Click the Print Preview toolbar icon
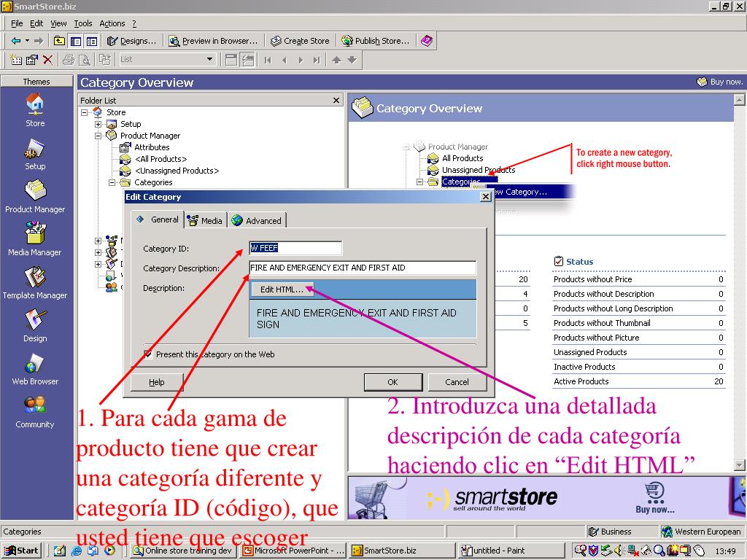Screen dimensions: 747x560 pyautogui.click(x=85, y=60)
